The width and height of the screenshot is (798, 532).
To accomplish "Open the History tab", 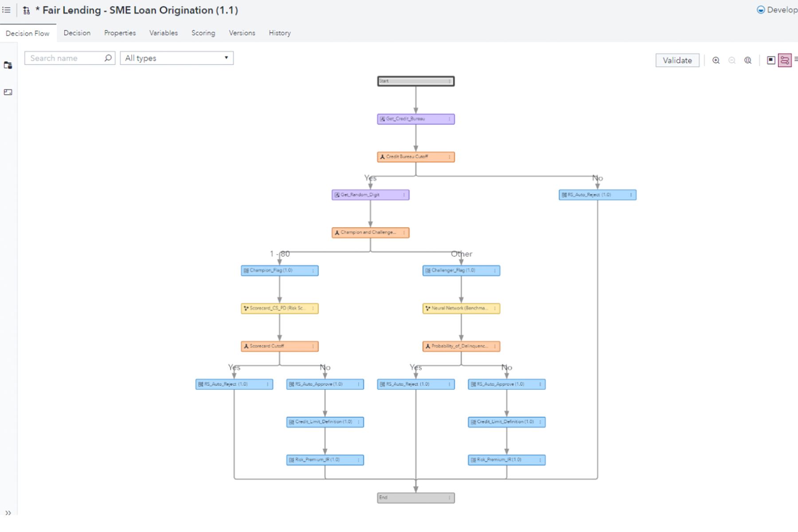I will coord(279,33).
